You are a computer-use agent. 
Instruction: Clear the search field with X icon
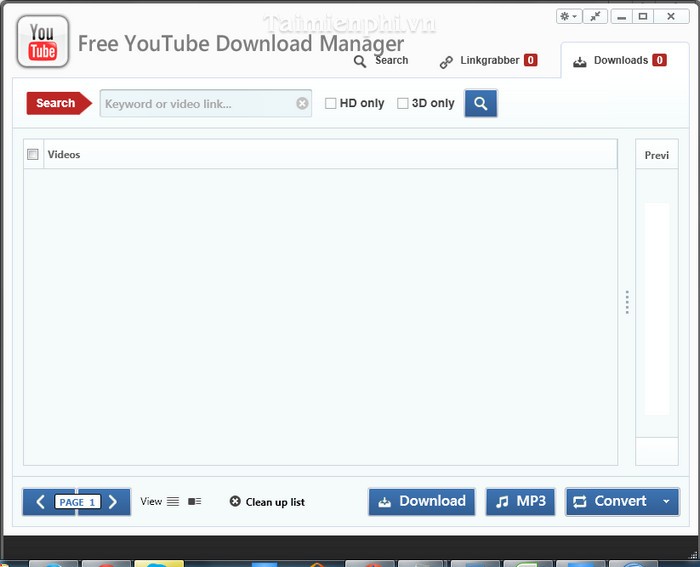pyautogui.click(x=302, y=104)
